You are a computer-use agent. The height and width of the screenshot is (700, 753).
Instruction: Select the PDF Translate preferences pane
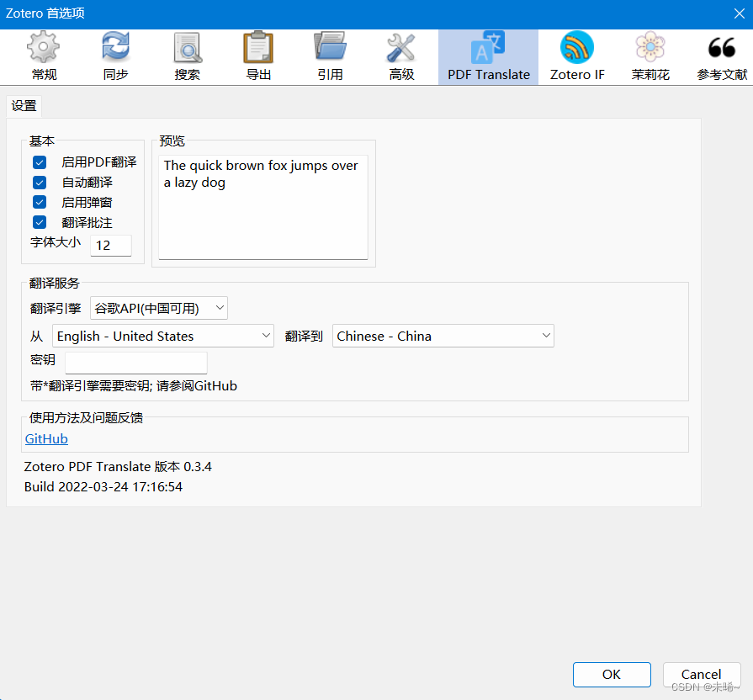[x=488, y=56]
